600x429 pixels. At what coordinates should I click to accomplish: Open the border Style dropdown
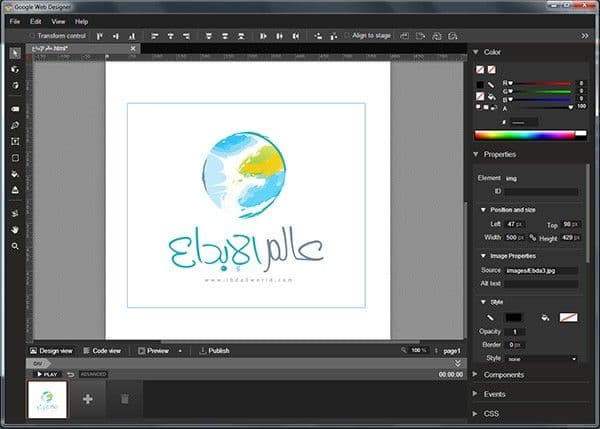(x=541, y=358)
